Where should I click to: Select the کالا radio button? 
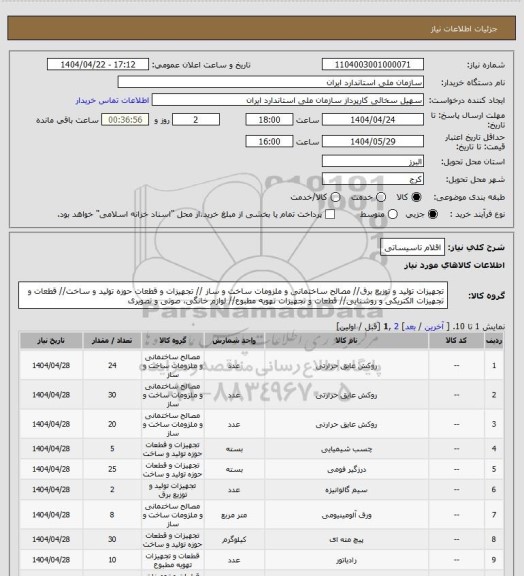pos(416,197)
